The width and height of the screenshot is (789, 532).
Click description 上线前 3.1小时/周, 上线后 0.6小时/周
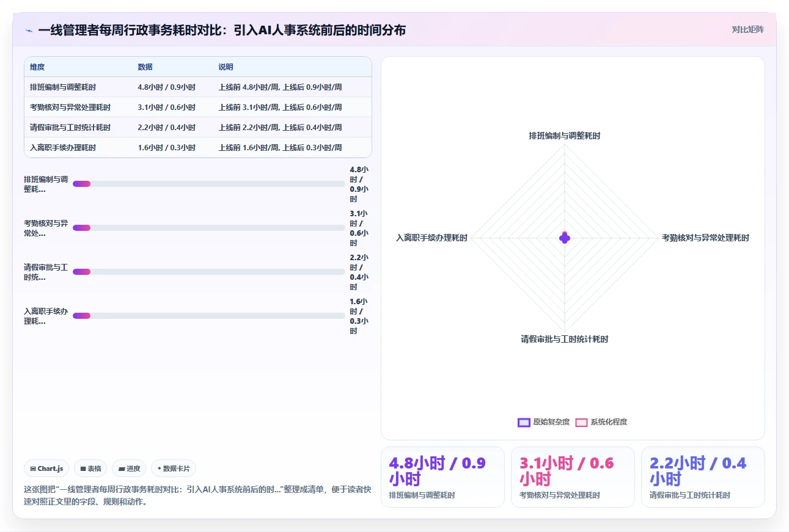point(280,107)
